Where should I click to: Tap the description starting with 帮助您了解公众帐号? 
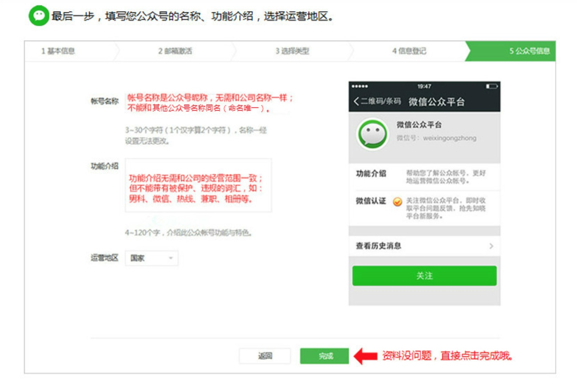pos(446,177)
